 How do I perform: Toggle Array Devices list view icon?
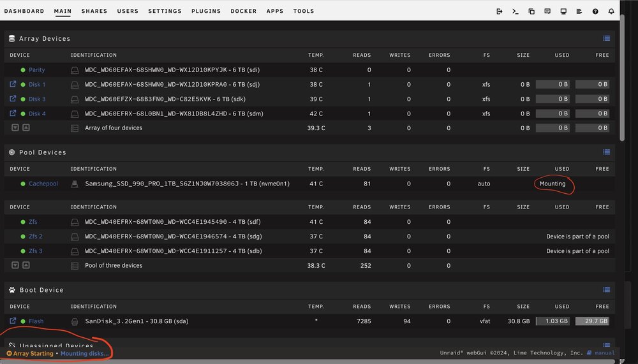(x=607, y=38)
